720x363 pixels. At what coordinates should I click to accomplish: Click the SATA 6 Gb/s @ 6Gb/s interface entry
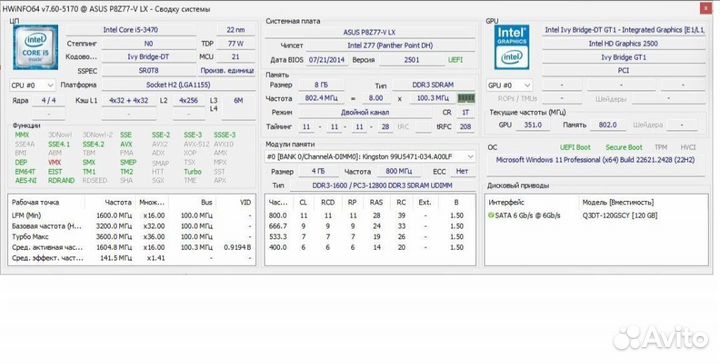pos(528,216)
